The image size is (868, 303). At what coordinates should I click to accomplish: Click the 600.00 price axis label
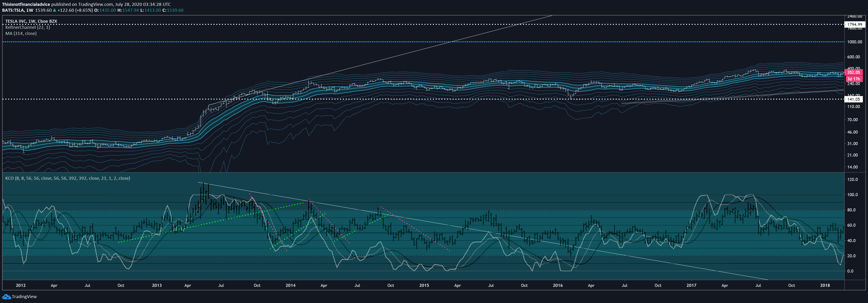[853, 57]
